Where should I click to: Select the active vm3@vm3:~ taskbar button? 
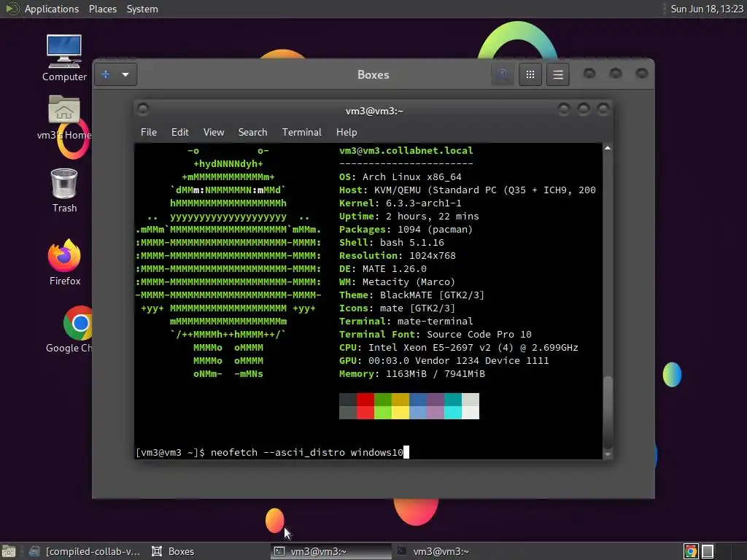pos(331,551)
